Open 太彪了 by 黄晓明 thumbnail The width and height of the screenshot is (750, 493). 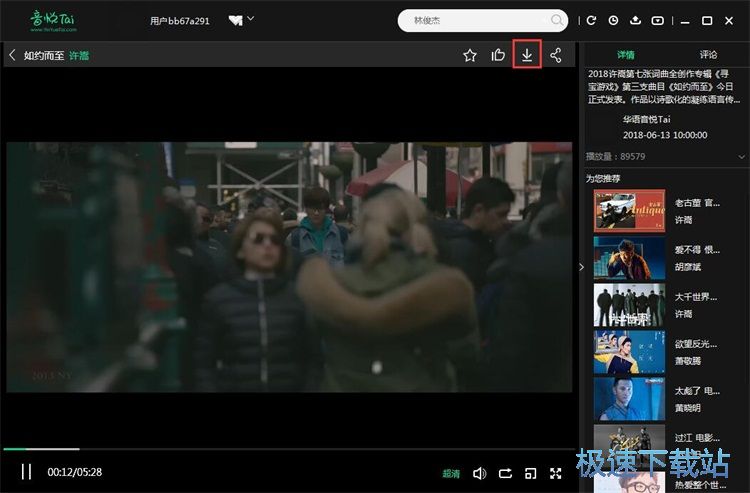tap(629, 399)
